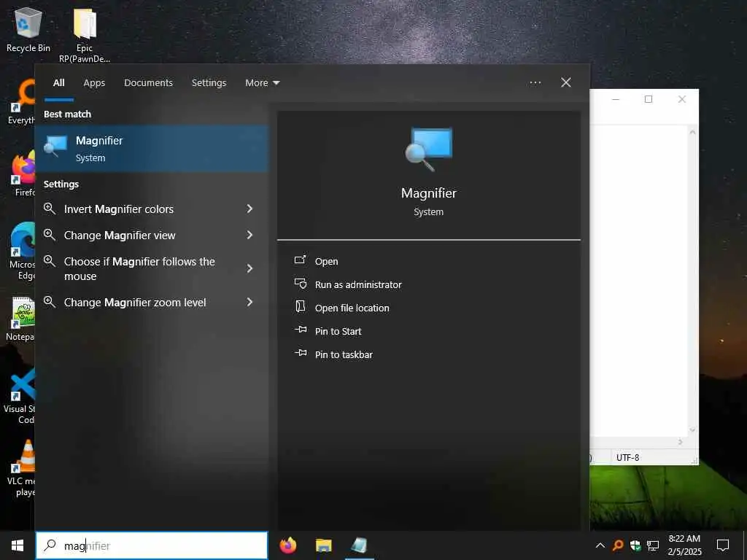Minimize the background Notepad window

616,99
